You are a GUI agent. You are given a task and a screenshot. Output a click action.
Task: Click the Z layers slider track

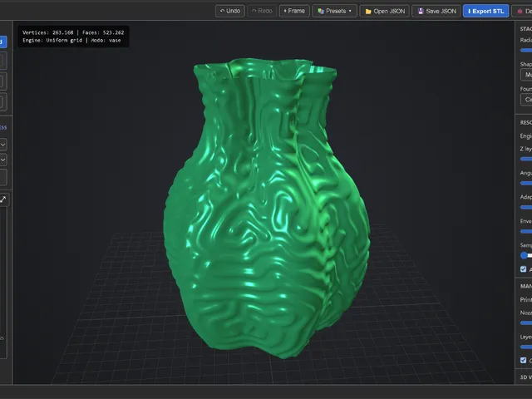[526, 159]
